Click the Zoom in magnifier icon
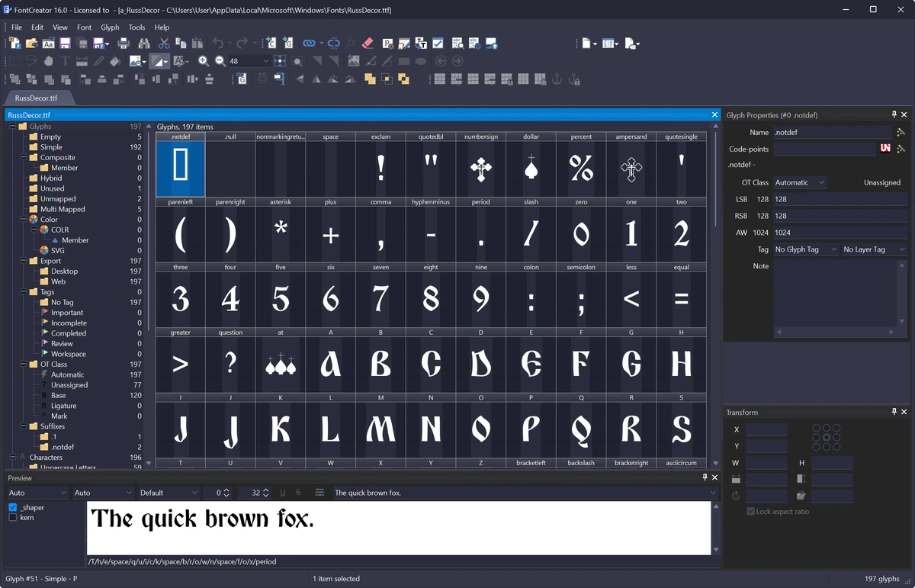The image size is (915, 588). [x=204, y=61]
